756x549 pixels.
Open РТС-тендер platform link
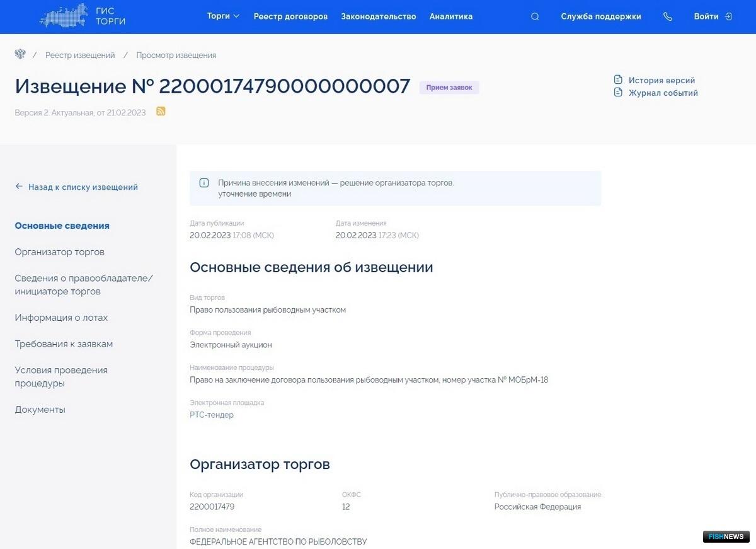coord(212,415)
